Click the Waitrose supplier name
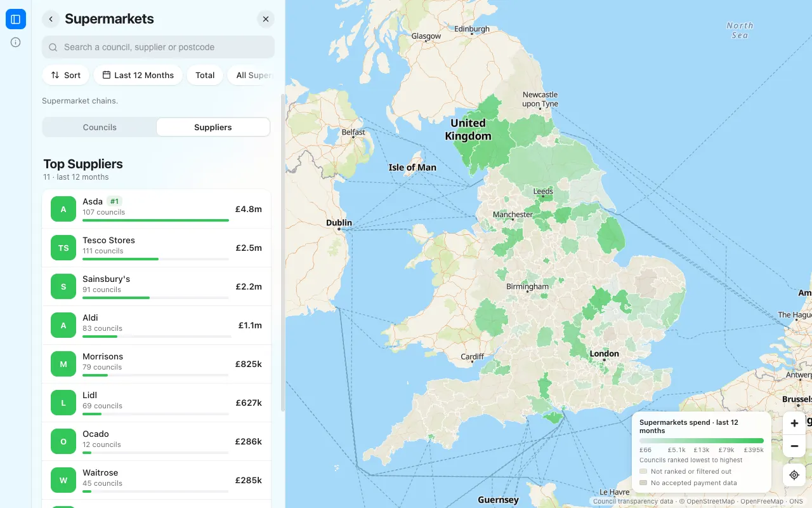812x508 pixels. pos(100,472)
